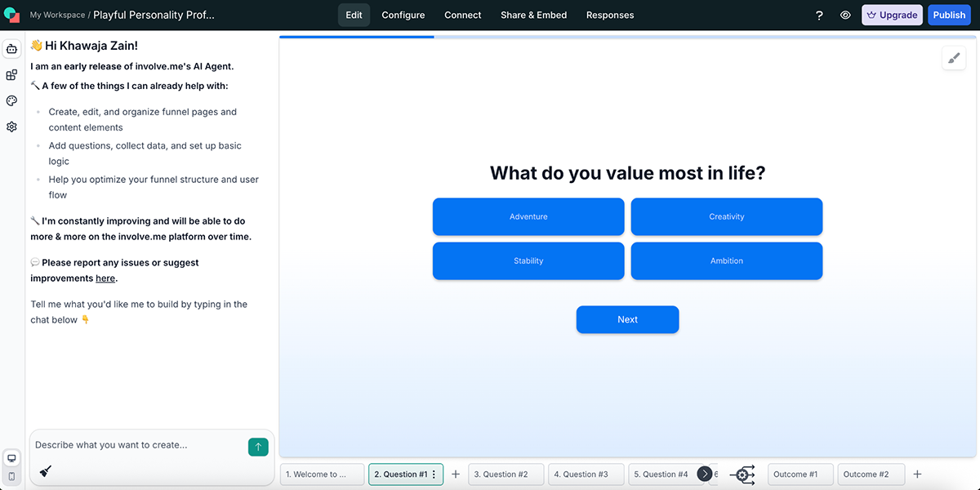Open the project settings gear icon
980x490 pixels.
coord(11,127)
